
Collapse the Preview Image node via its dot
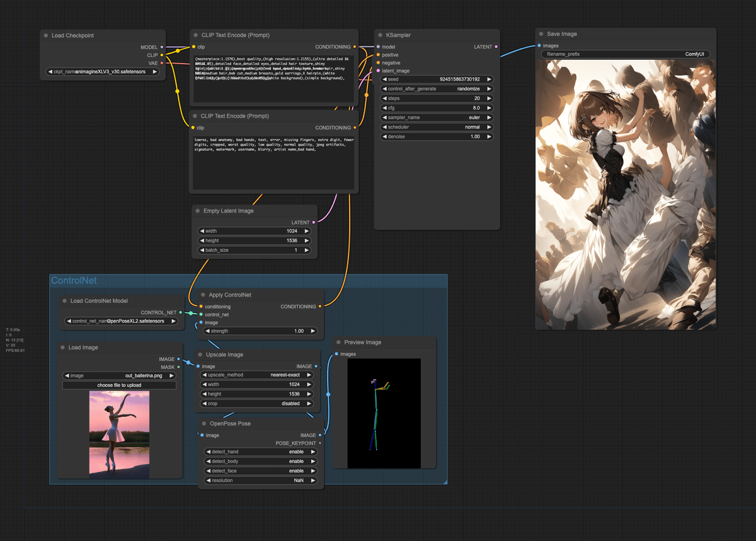click(x=339, y=342)
